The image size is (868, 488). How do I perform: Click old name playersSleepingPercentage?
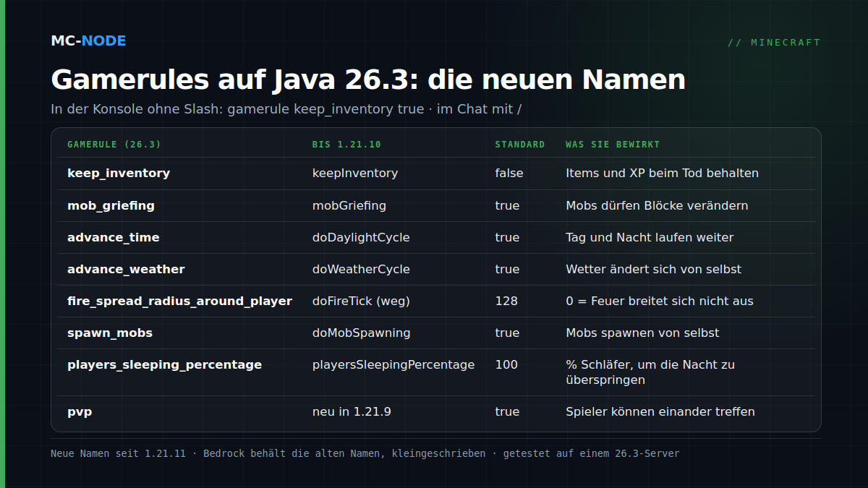click(393, 364)
